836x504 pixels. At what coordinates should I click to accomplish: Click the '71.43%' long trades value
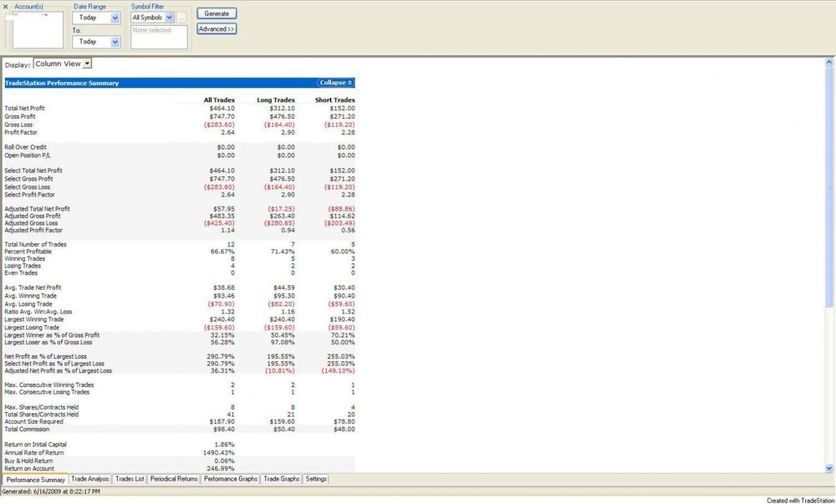[x=283, y=252]
